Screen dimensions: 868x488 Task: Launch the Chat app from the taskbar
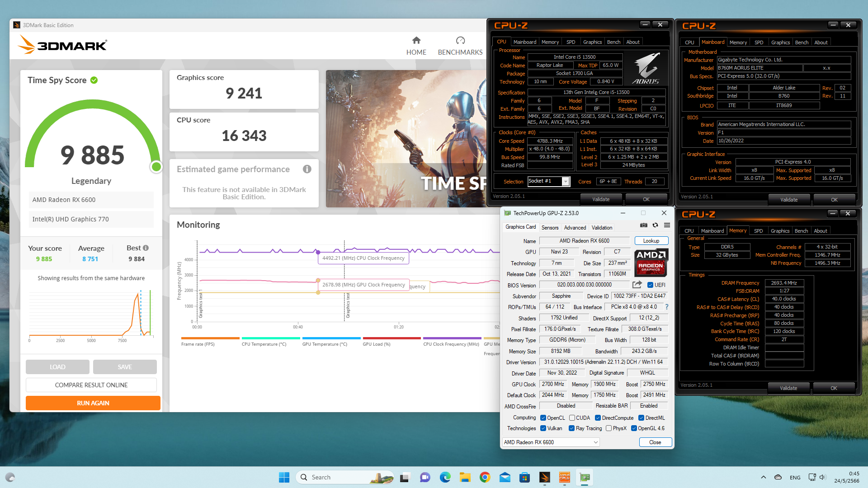[x=425, y=477]
